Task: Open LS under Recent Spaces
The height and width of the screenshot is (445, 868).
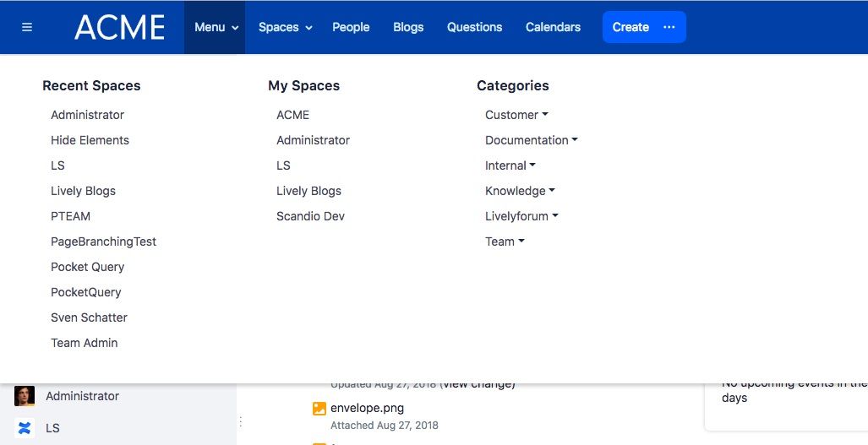Action: 57,166
